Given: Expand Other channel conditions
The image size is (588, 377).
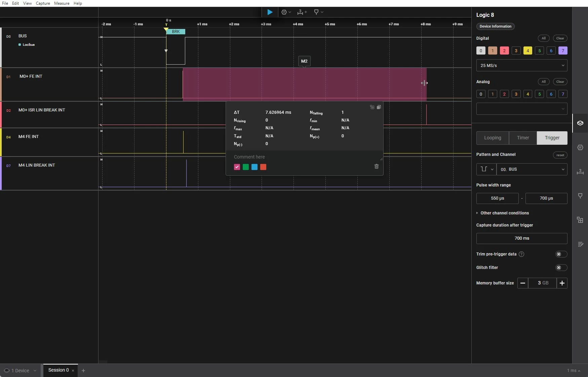Looking at the screenshot, I should point(503,213).
